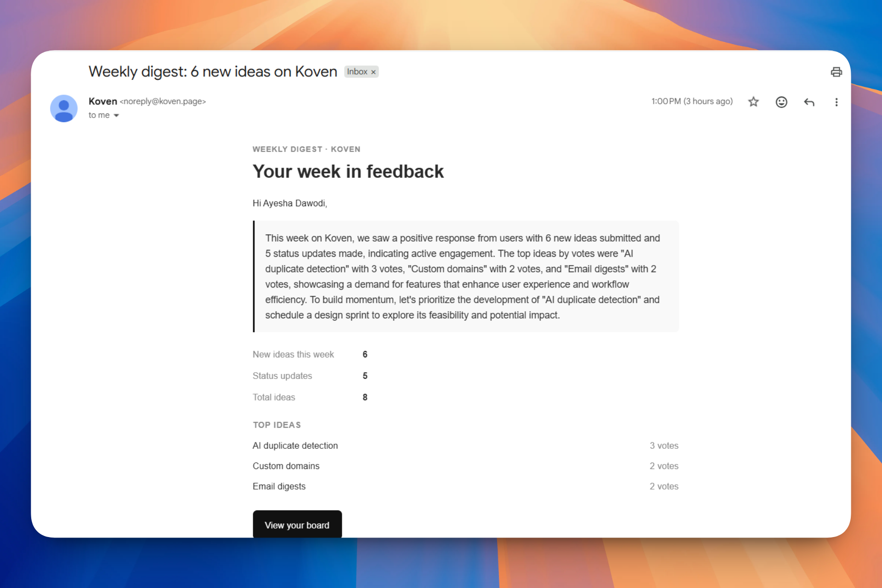The image size is (882, 588).
Task: Click 'Custom domains' in Top Ideas
Action: [x=286, y=466]
